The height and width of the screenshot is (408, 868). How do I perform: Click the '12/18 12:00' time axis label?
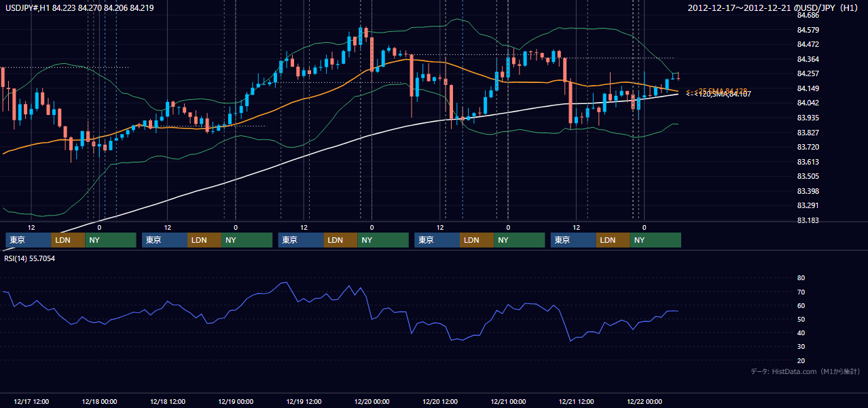coord(167,401)
